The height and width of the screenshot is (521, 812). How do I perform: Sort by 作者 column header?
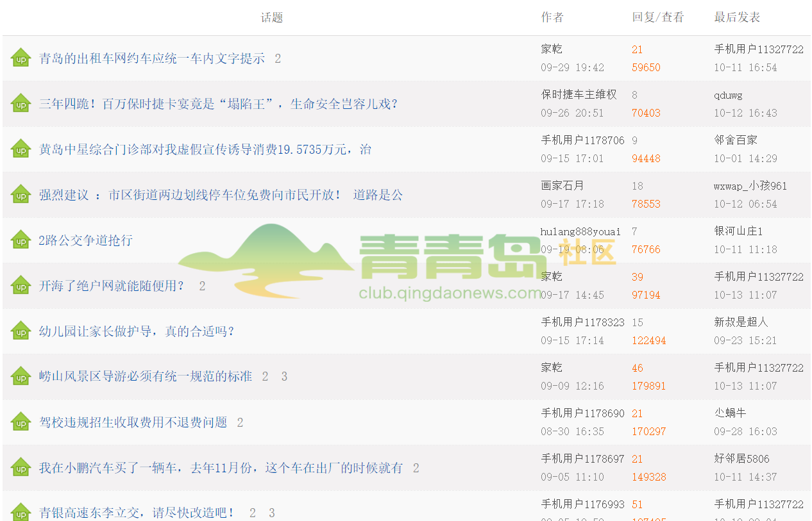coord(552,17)
